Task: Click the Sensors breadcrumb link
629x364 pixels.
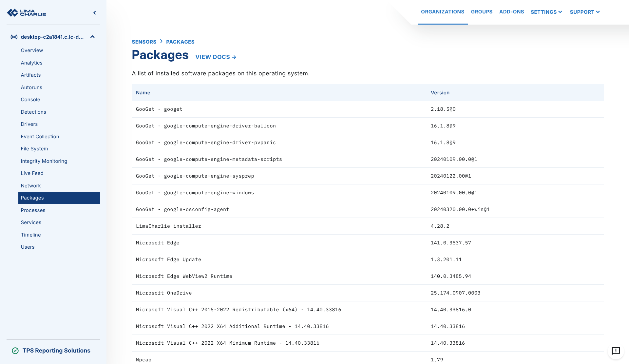Action: point(144,42)
